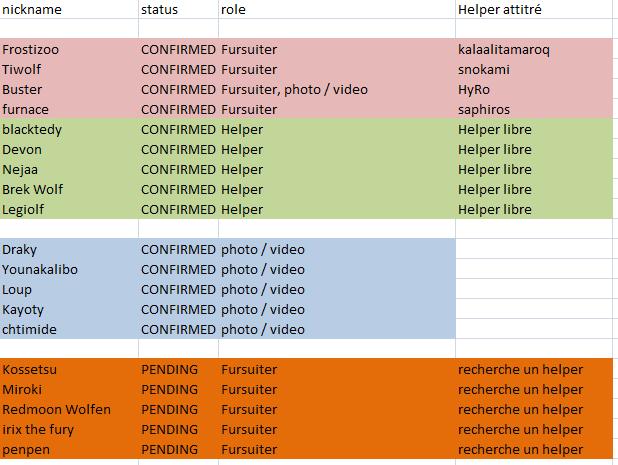Click the 'kalaalitamaroq' helper cell
Viewport: 618px width, 465px height.
(504, 49)
